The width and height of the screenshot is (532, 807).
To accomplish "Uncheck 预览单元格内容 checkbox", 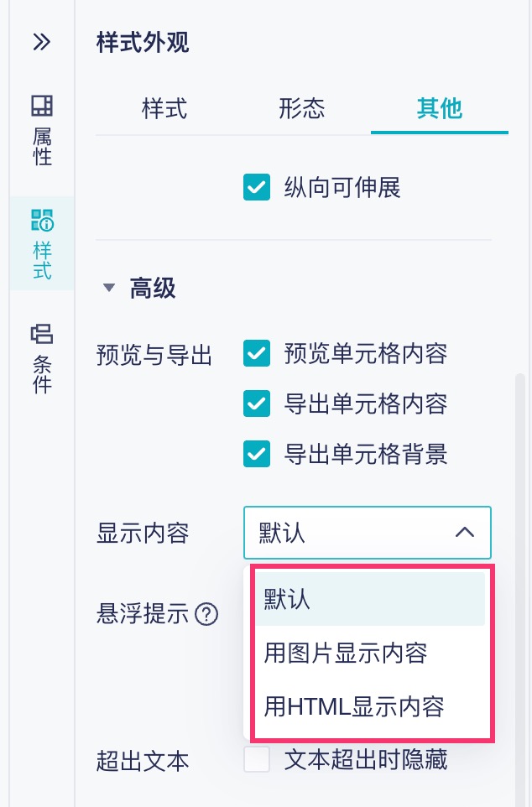I will coord(256,354).
